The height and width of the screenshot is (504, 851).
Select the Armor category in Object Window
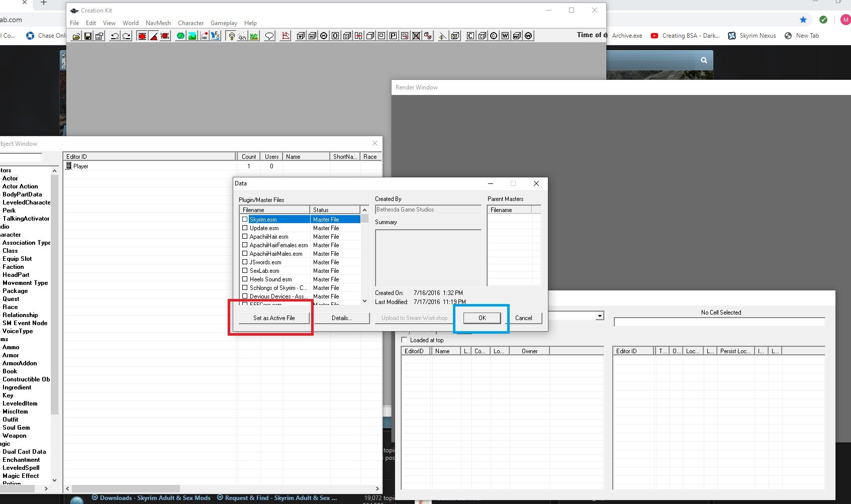(11, 355)
